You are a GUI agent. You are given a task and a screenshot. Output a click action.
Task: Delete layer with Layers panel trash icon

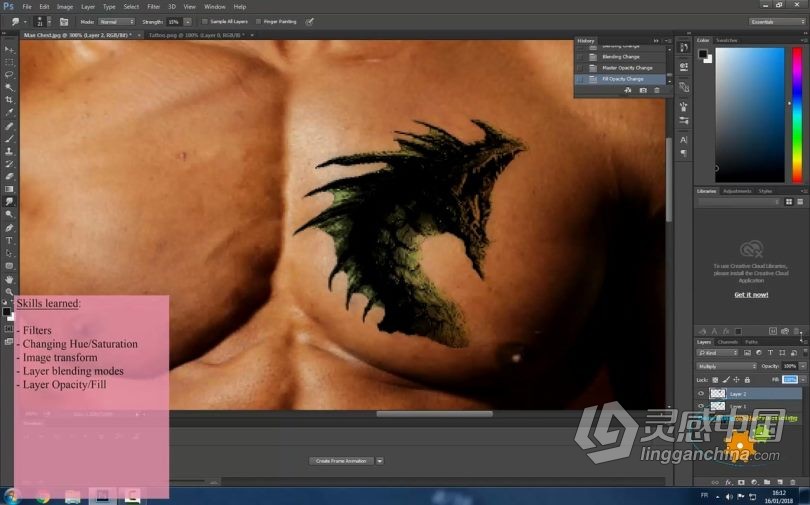click(x=793, y=482)
